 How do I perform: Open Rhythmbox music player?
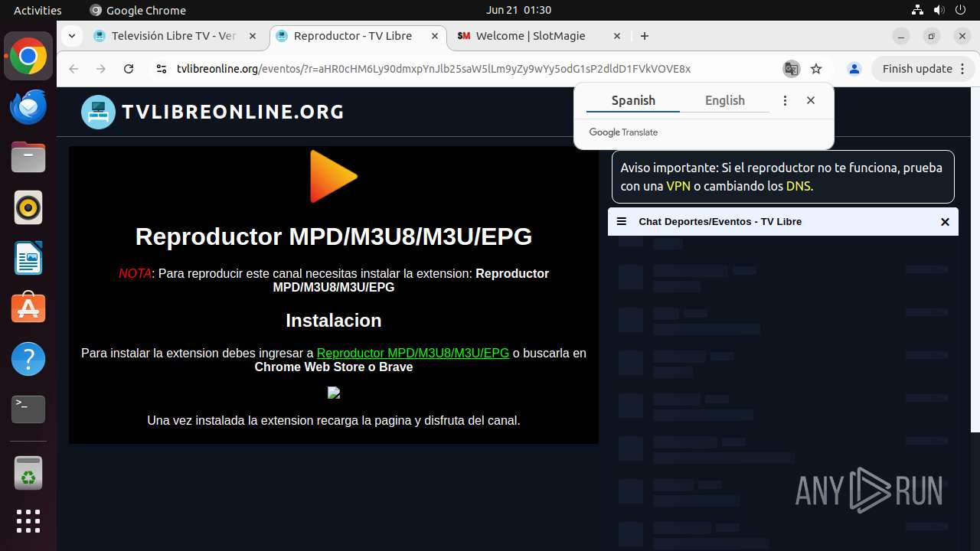pyautogui.click(x=28, y=207)
